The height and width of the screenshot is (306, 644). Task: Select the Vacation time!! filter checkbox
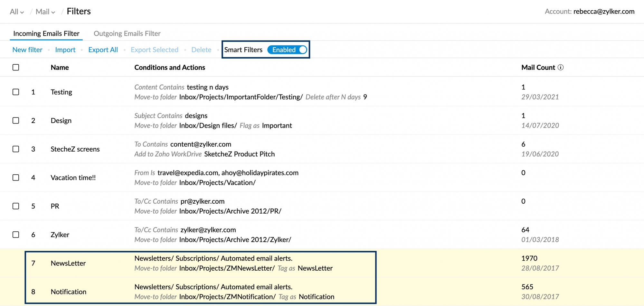point(16,178)
